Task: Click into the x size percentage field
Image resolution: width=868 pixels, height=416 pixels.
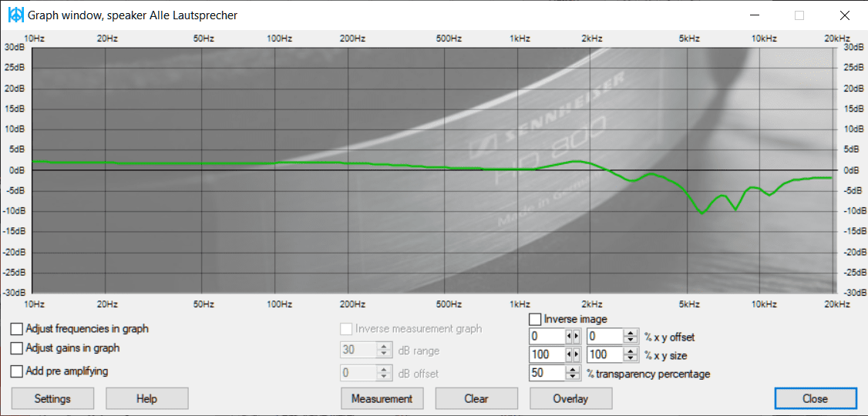Action: (547, 354)
